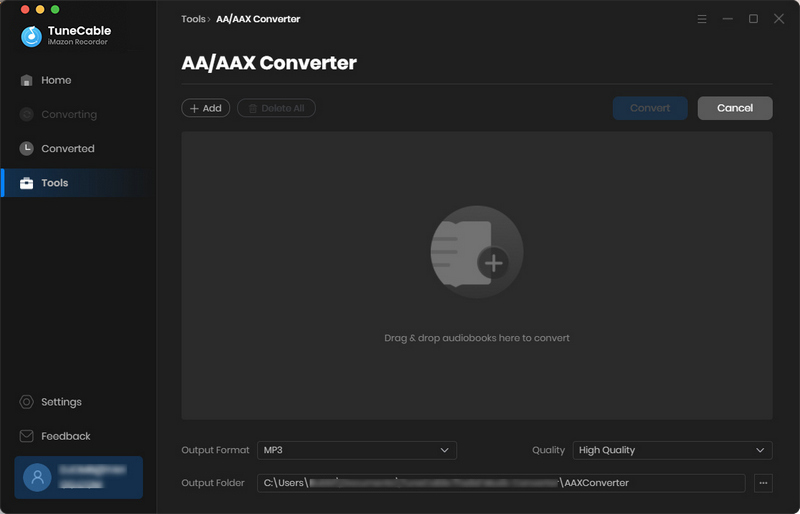Click the red macOS close dot
This screenshot has height=514, width=800.
click(x=25, y=9)
